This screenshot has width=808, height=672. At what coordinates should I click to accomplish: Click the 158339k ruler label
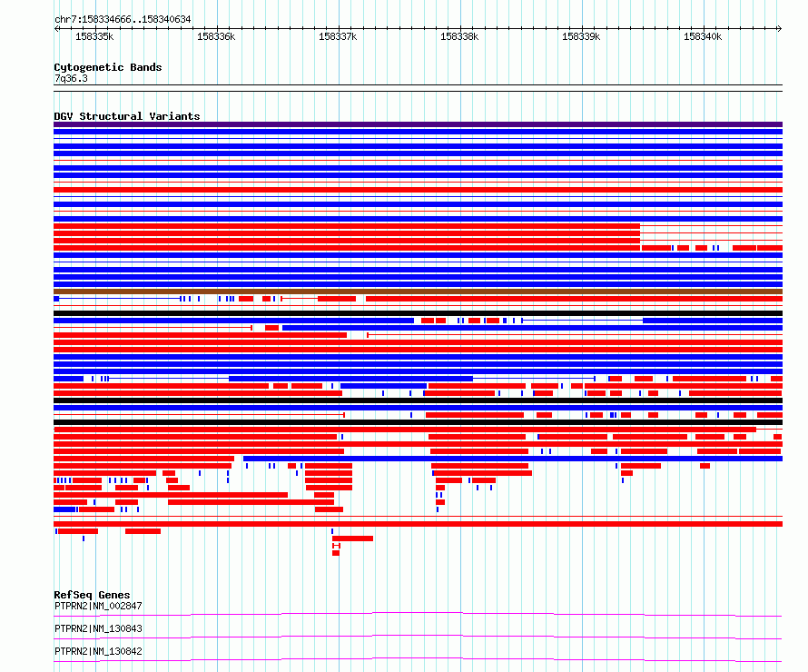point(581,36)
